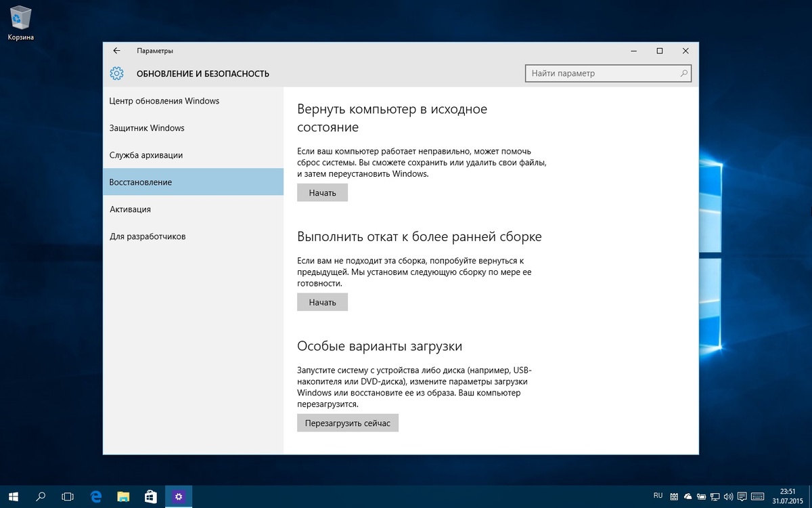Open the Windows Start menu
This screenshot has width=812, height=508.
(x=14, y=496)
